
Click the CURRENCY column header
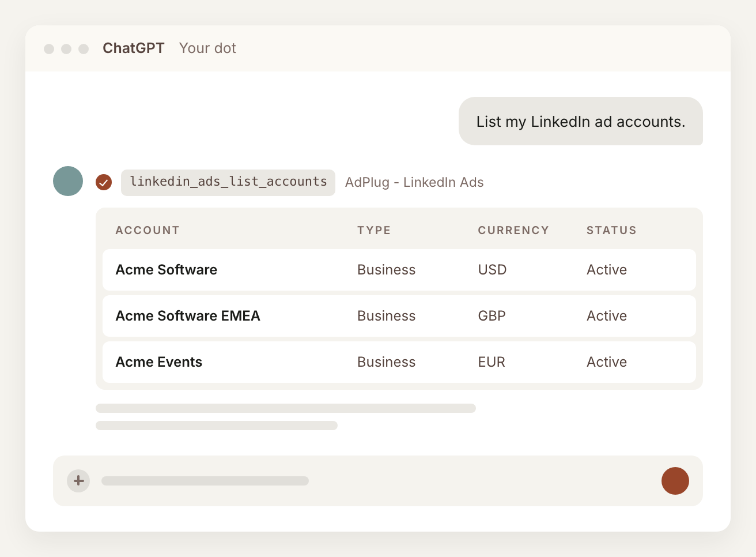[x=513, y=230]
